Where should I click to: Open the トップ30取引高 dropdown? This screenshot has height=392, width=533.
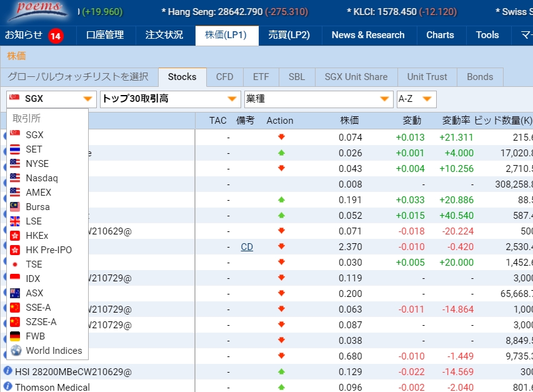[x=170, y=99]
